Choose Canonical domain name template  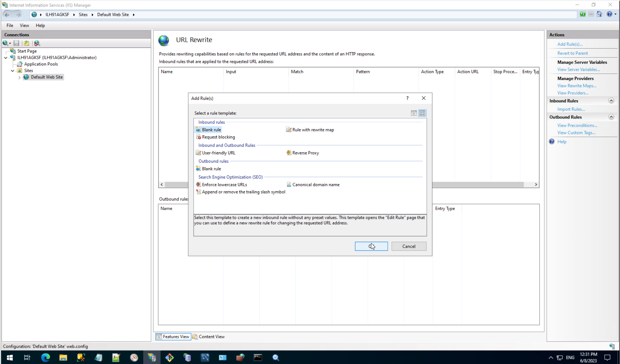click(315, 185)
